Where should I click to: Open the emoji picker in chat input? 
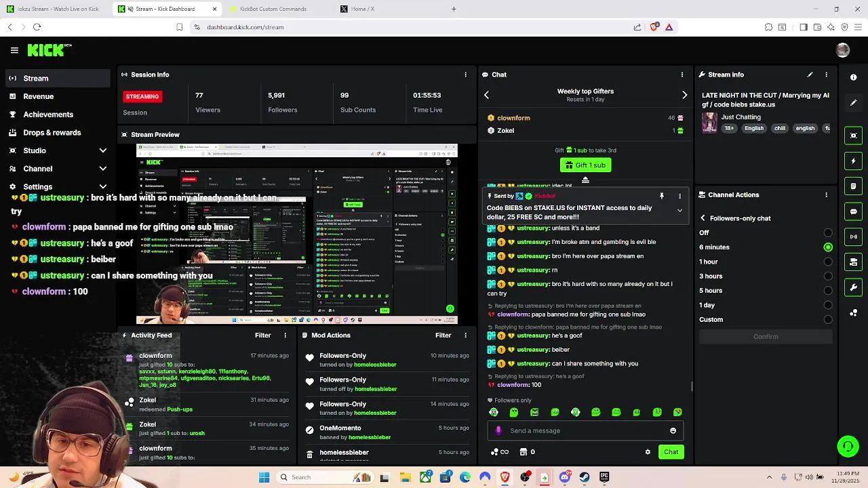(673, 430)
